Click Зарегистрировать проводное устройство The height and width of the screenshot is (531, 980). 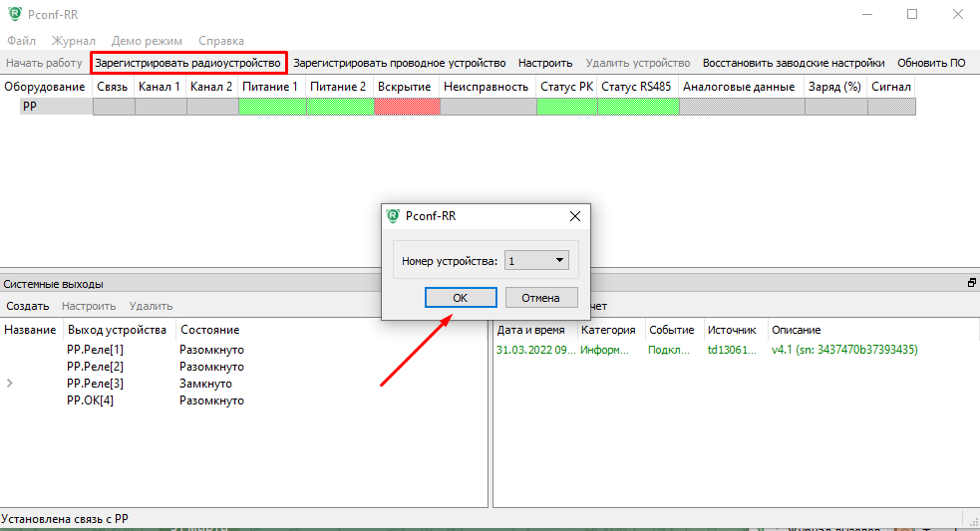coord(399,63)
